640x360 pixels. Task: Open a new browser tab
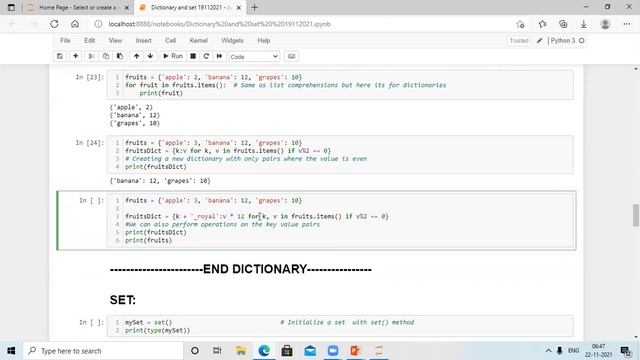point(254,7)
